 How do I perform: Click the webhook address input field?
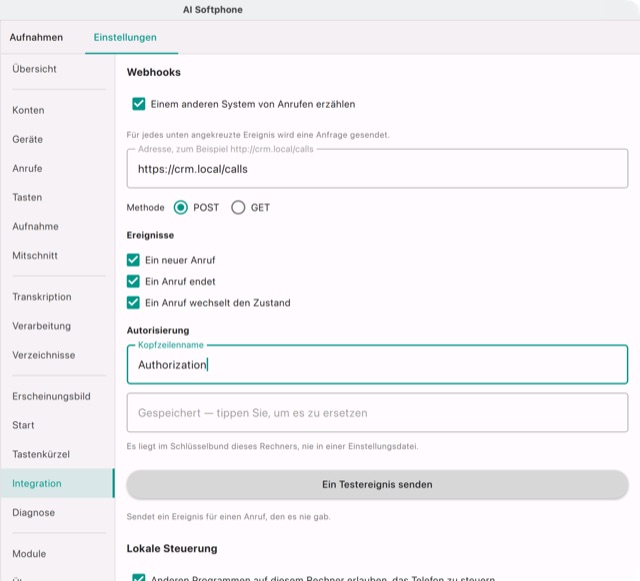(377, 169)
